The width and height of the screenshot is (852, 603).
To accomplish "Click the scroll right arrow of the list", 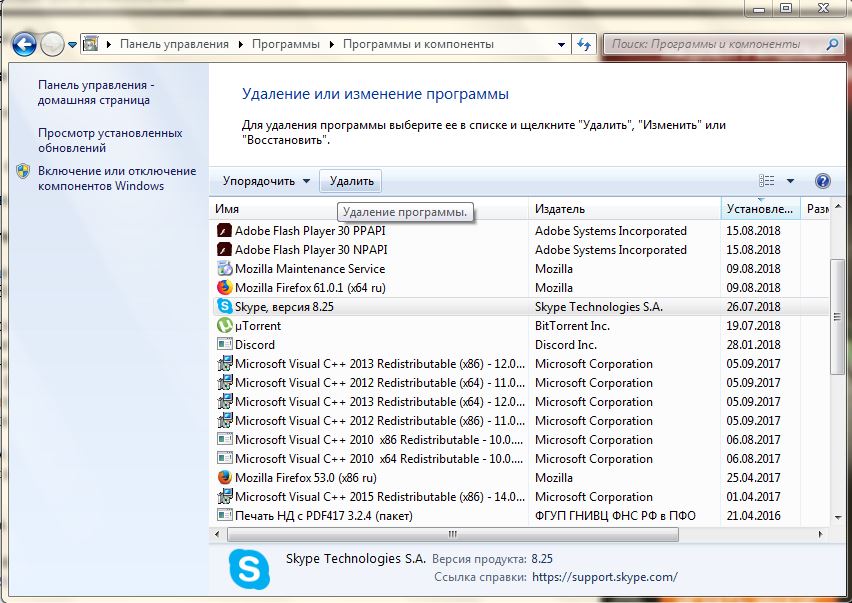I will click(x=820, y=535).
